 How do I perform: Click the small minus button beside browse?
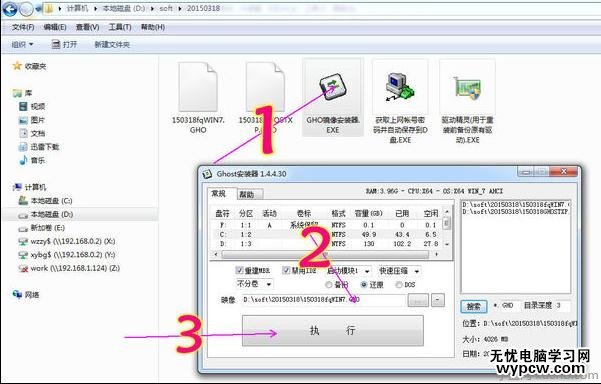(x=438, y=300)
